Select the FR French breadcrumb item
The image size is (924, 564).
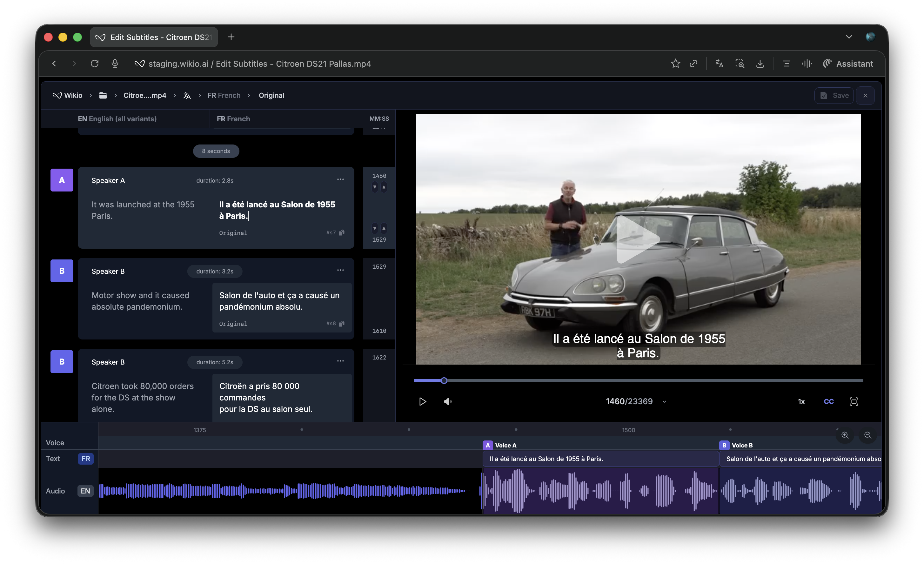click(224, 95)
